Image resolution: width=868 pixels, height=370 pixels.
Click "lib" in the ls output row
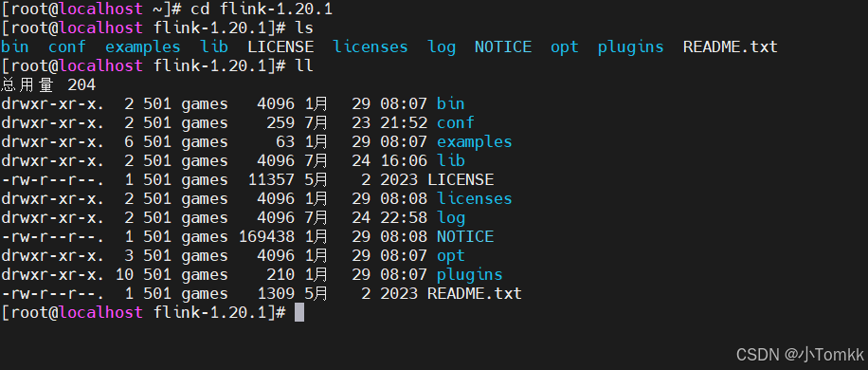214,47
